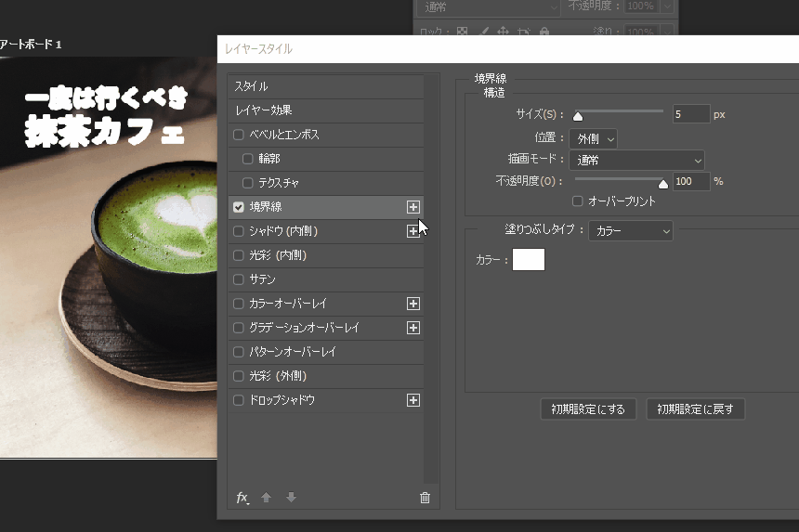Viewport: 799px width, 532px height.
Task: Click the 抹茶カフェ title text on artboard
Action: (104, 131)
